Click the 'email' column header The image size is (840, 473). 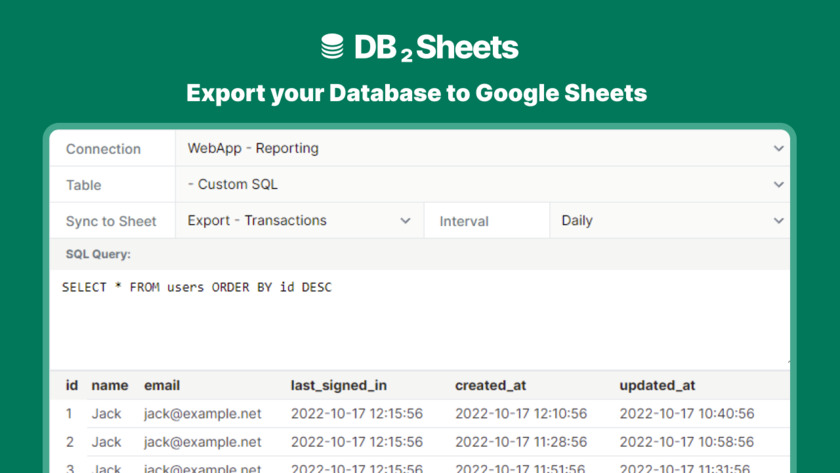(x=162, y=385)
